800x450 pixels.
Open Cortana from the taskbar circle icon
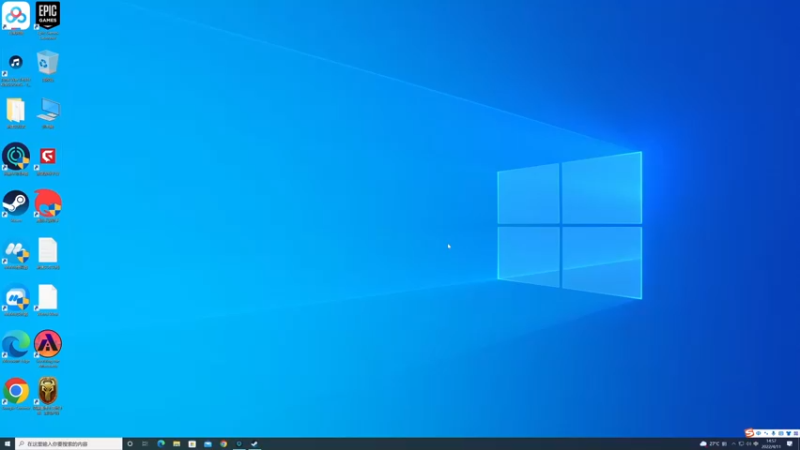pyautogui.click(x=130, y=444)
